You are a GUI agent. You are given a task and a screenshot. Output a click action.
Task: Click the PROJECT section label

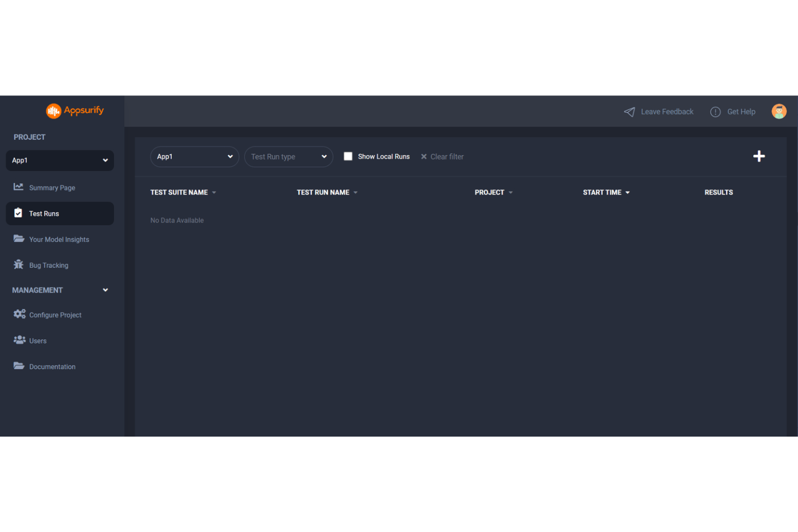(30, 137)
